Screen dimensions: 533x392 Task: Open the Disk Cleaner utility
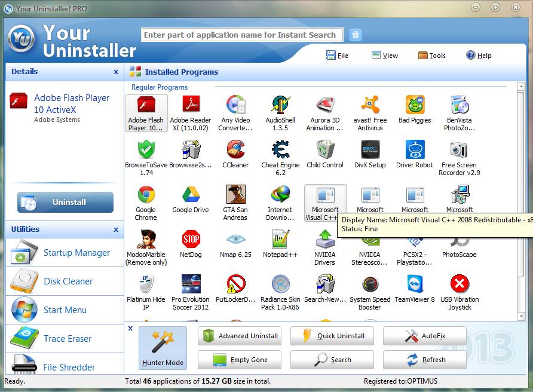coord(65,281)
